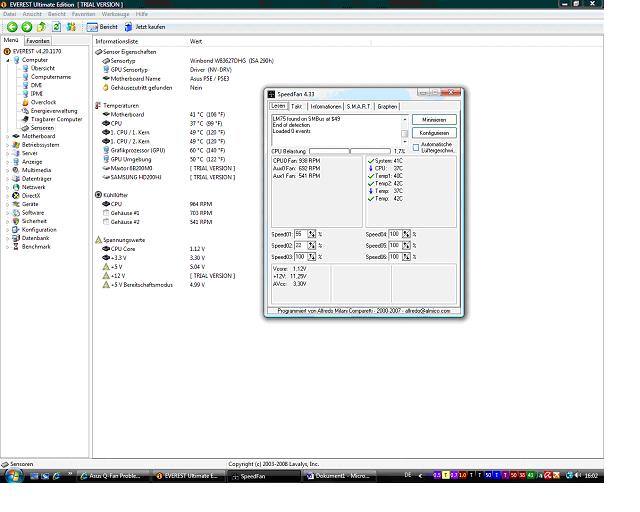Select Sensoren in the tree

(x=42, y=128)
